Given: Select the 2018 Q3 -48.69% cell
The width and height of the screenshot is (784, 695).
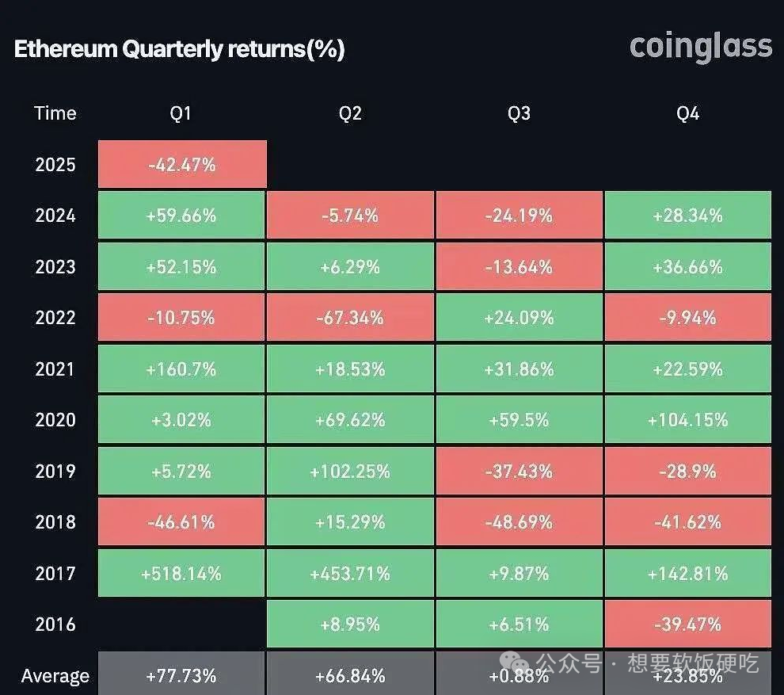Looking at the screenshot, I should [519, 522].
